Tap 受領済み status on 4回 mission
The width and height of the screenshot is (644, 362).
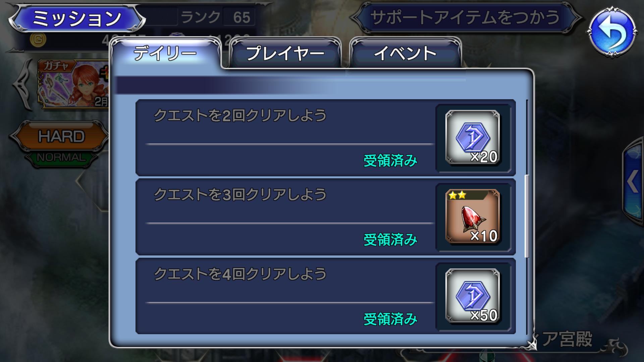[x=390, y=319]
